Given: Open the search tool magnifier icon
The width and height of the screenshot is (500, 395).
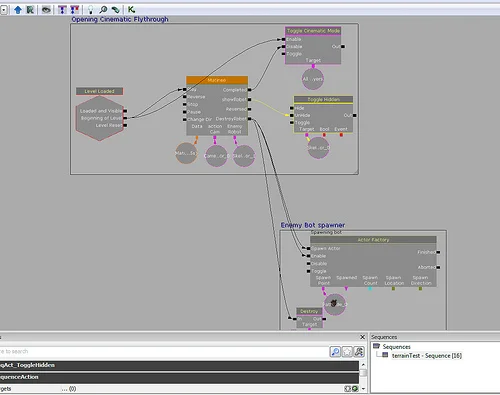Looking at the screenshot, I should click(x=103, y=10).
